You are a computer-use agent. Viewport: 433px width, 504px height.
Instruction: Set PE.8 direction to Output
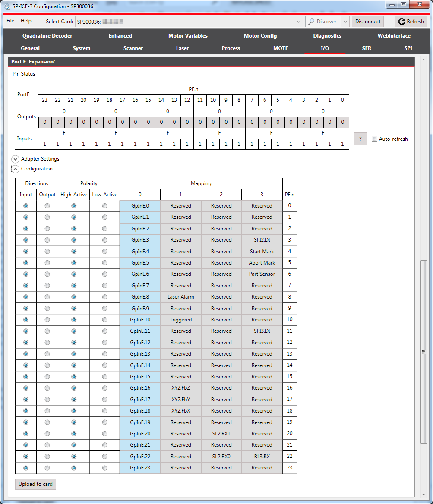[x=47, y=297]
